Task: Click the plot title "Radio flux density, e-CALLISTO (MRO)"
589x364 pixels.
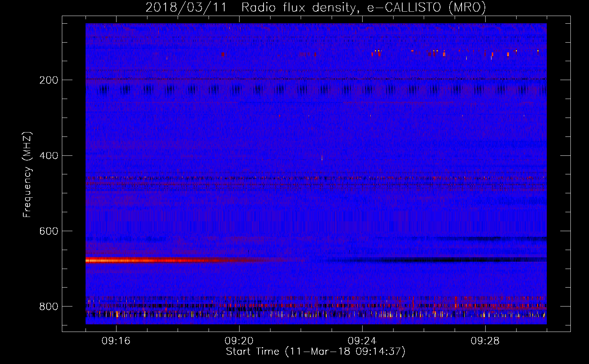Action: tap(364, 7)
